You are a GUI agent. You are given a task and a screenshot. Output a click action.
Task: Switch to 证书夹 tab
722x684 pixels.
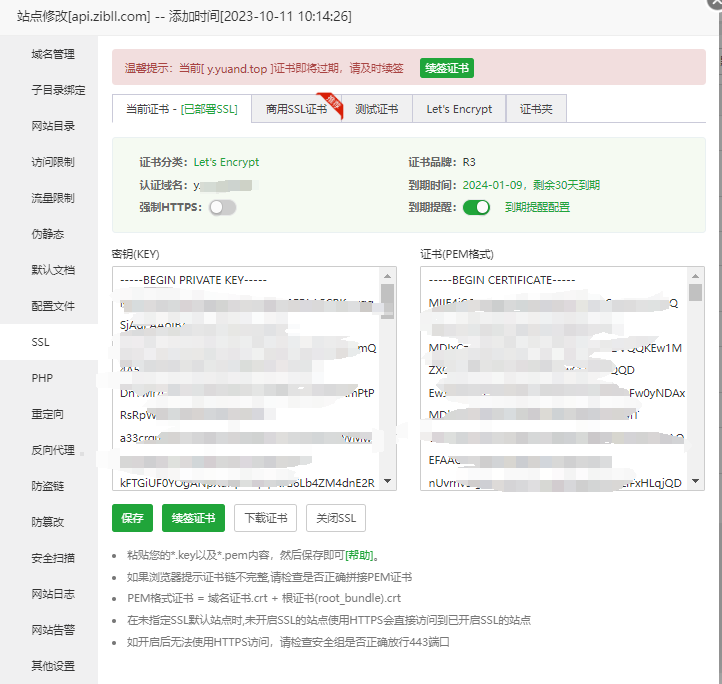536,109
